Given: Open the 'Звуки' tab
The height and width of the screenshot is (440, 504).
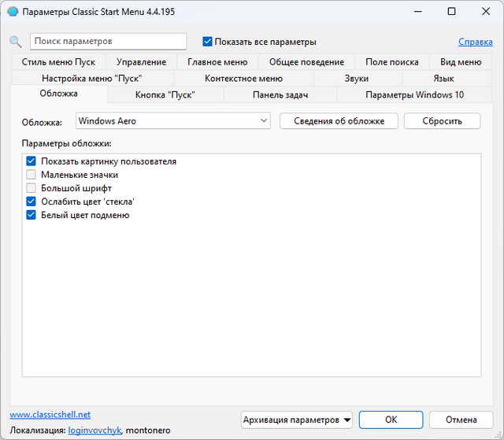Looking at the screenshot, I should coord(357,79).
